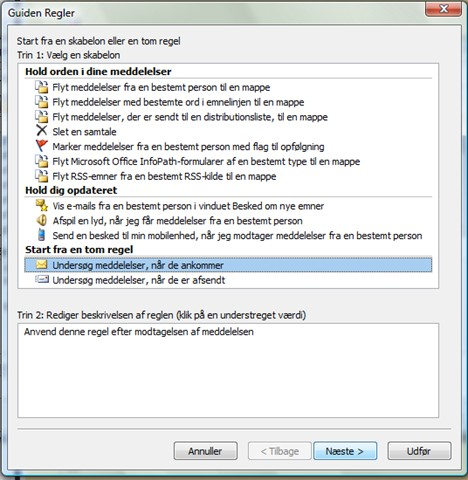Click the X icon beside 'Slet en samtale'
This screenshot has width=468, height=480.
pos(42,131)
